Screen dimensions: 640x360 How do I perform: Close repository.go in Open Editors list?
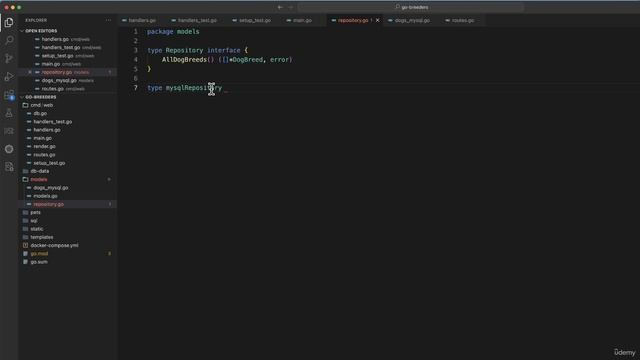(30, 72)
